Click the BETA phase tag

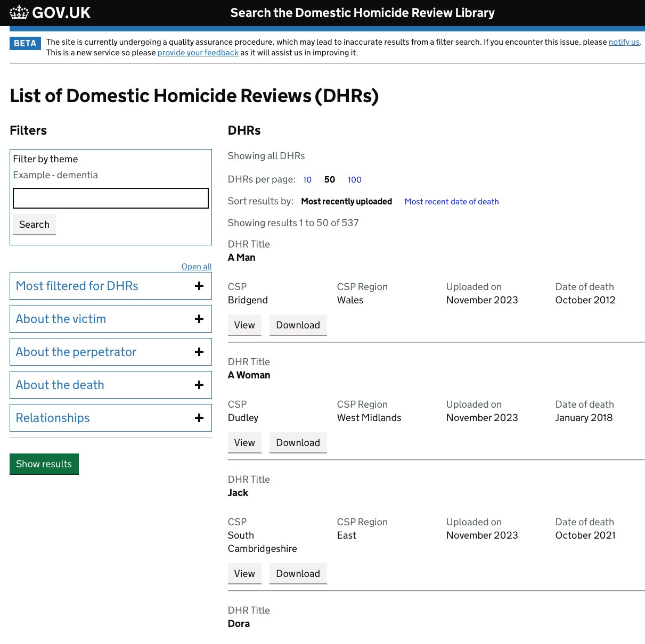click(x=25, y=43)
